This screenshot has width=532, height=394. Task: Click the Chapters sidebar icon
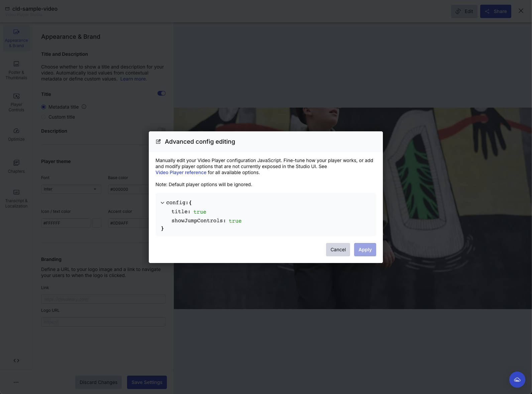(x=16, y=163)
